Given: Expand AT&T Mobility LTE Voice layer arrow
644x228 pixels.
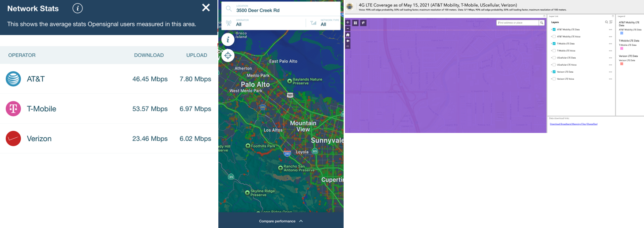Looking at the screenshot, I should 551,37.
